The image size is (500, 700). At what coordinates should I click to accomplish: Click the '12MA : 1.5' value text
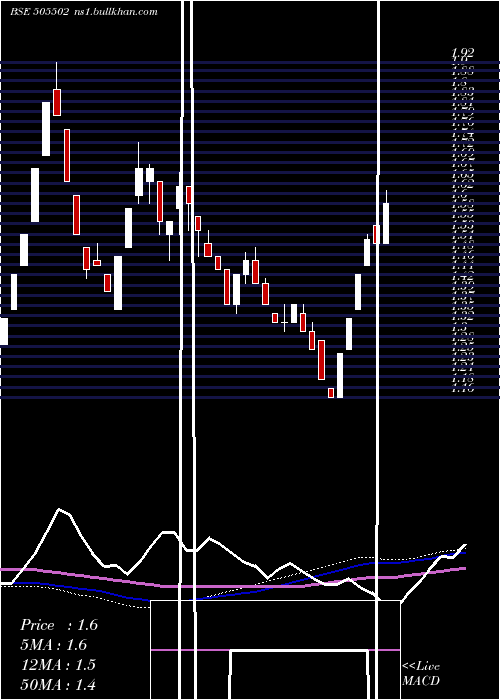pos(58,665)
